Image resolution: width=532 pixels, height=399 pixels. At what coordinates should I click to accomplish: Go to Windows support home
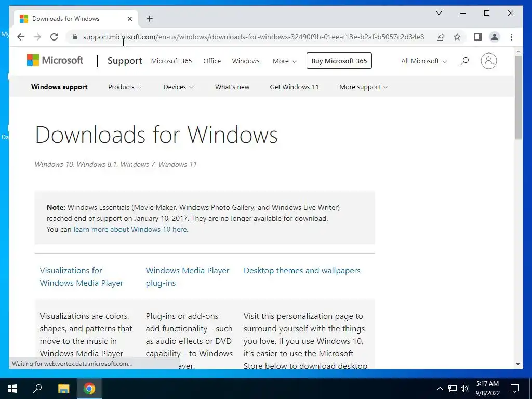tap(59, 87)
